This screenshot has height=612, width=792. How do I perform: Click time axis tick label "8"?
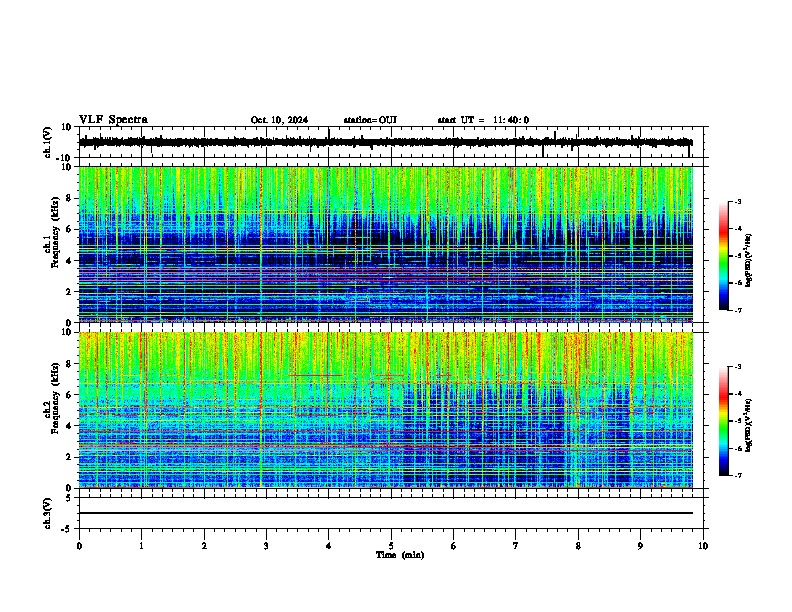pos(578,546)
